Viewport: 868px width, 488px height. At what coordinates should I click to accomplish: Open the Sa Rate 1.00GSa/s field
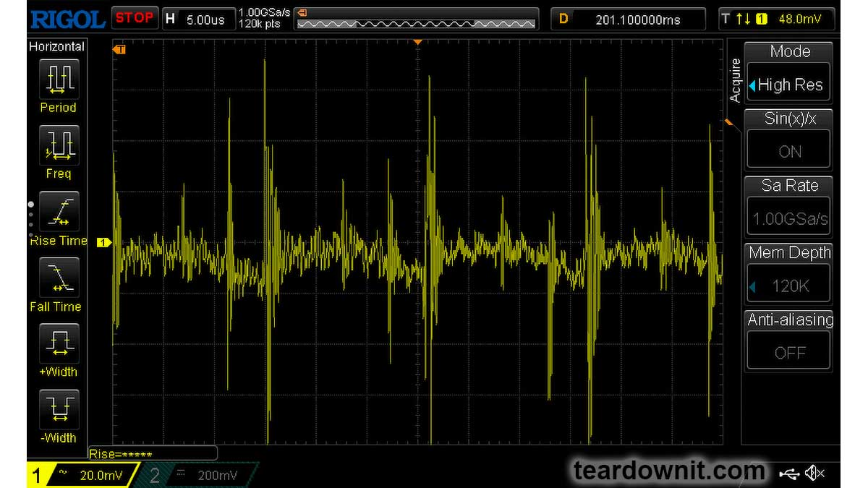[789, 219]
